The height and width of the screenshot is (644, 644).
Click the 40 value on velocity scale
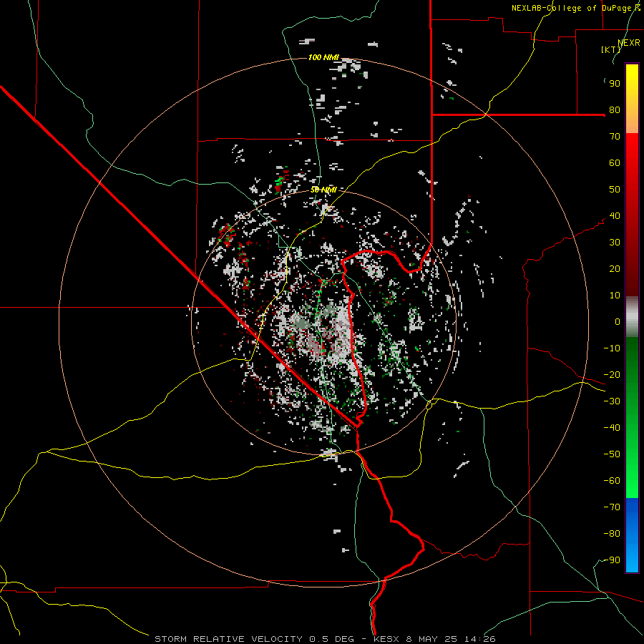(x=615, y=216)
